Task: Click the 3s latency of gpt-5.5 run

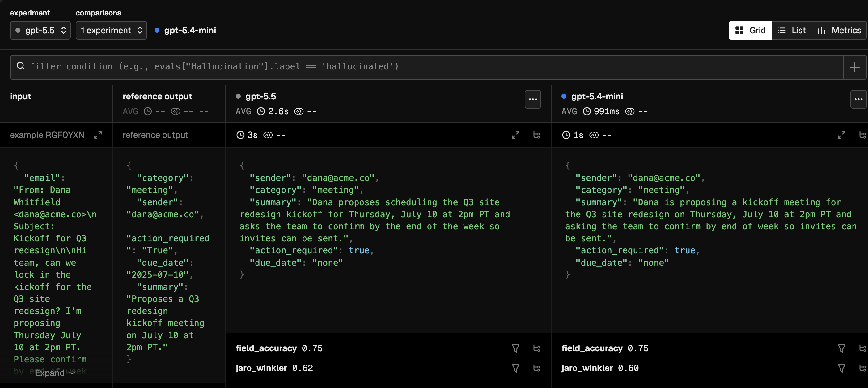Action: [247, 135]
